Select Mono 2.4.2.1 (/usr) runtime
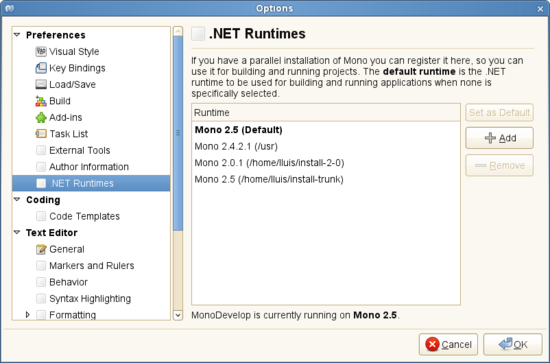Image resolution: width=550 pixels, height=363 pixels. (326, 147)
